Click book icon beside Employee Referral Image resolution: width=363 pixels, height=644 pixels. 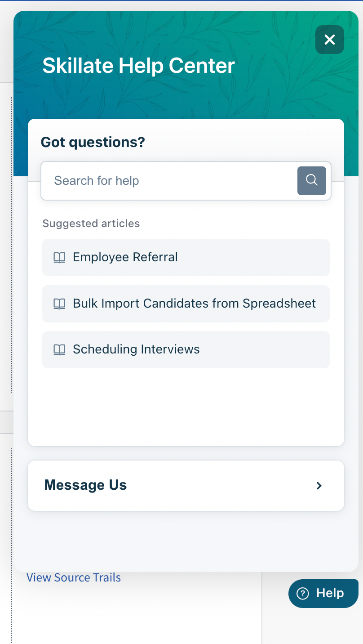point(59,258)
